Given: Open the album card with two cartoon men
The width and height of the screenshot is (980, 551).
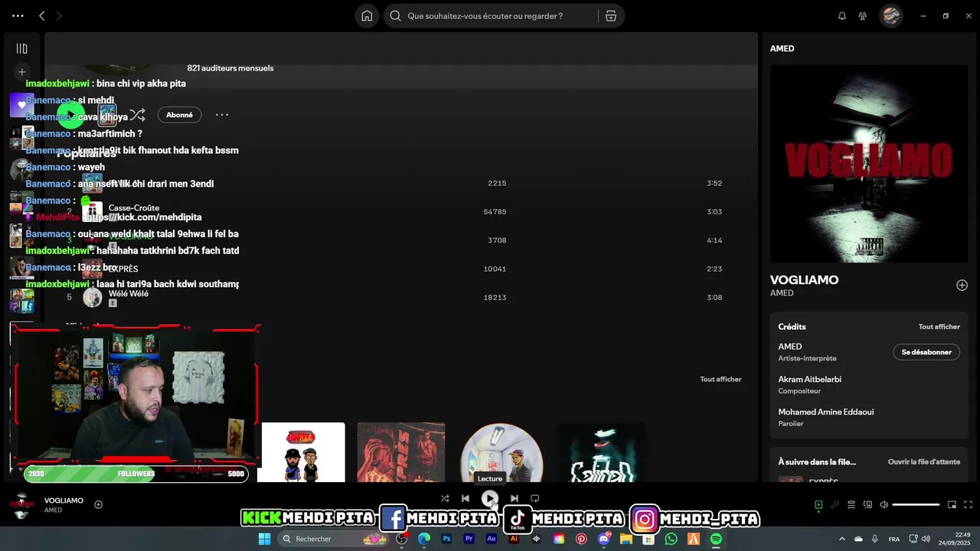Looking at the screenshot, I should (303, 452).
